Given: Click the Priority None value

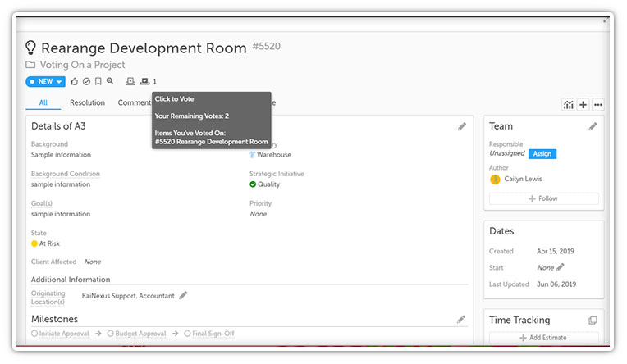Looking at the screenshot, I should pos(259,214).
